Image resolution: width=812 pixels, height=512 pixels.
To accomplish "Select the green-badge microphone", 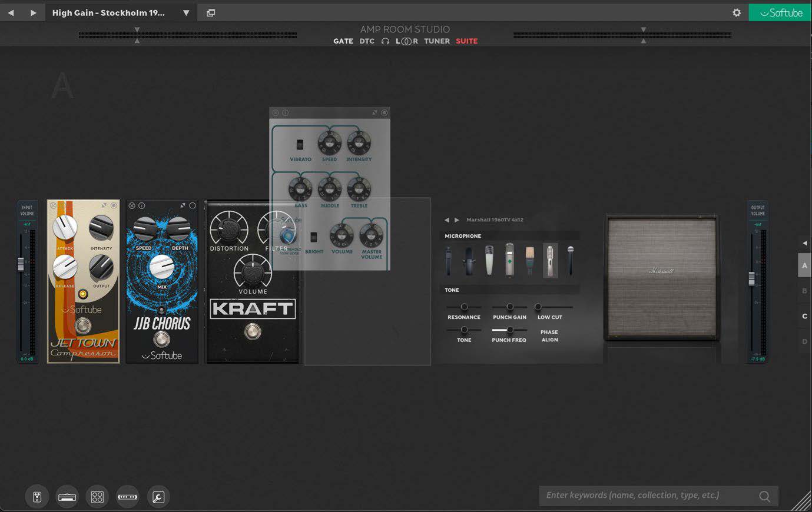I will tap(509, 260).
